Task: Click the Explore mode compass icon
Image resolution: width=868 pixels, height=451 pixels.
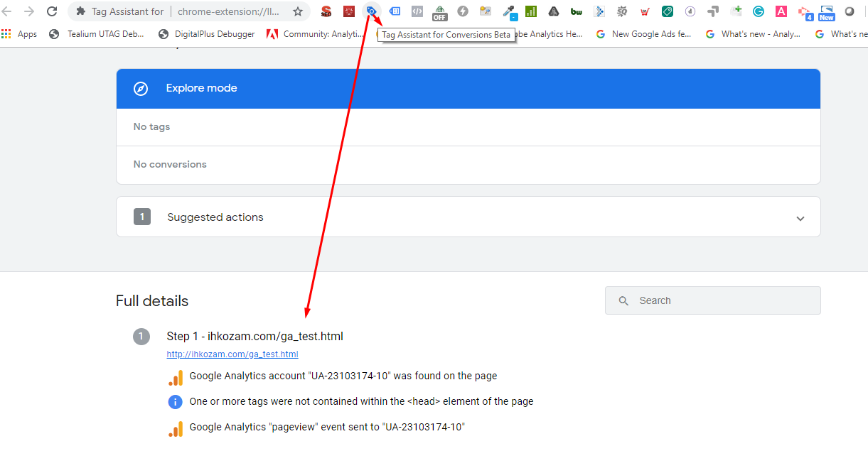Action: (141, 89)
